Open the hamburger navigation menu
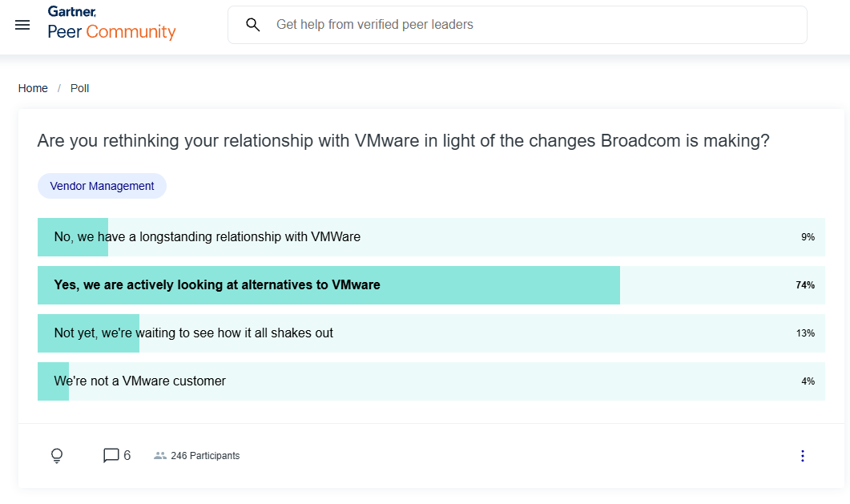This screenshot has width=850, height=504. (x=22, y=25)
